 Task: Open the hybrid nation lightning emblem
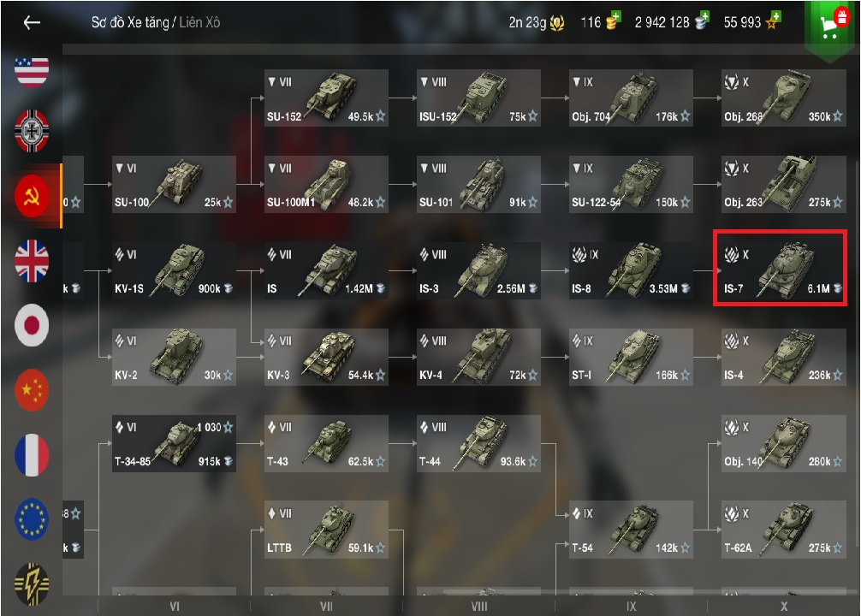(x=32, y=584)
